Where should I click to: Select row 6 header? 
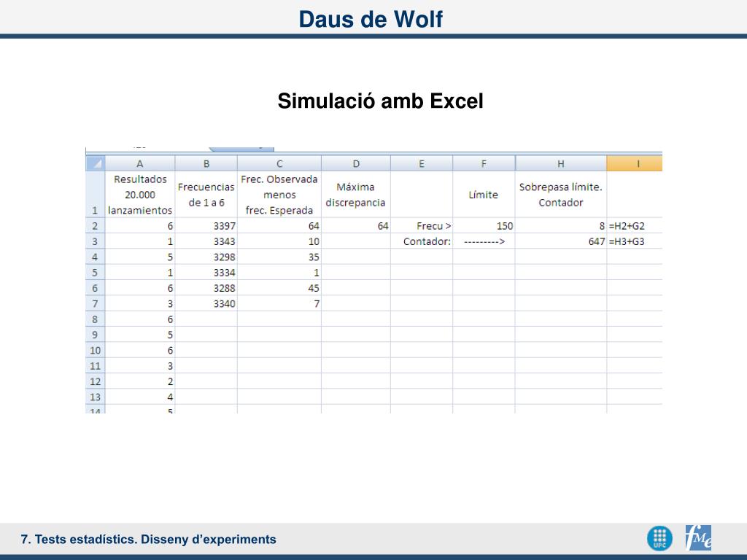coord(96,288)
